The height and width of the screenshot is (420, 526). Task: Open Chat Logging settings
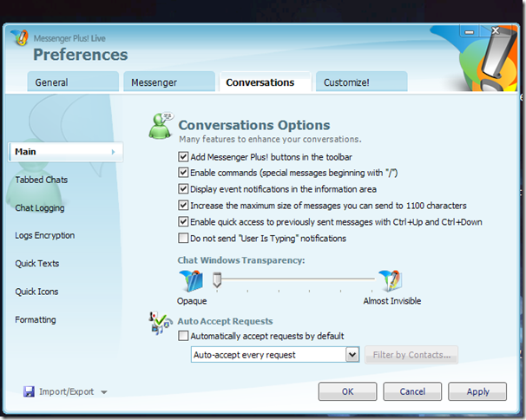(40, 208)
